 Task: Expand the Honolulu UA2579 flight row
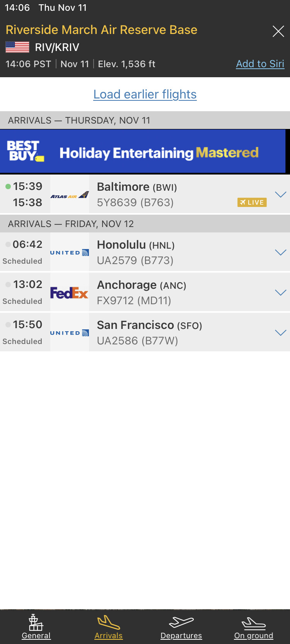280,253
